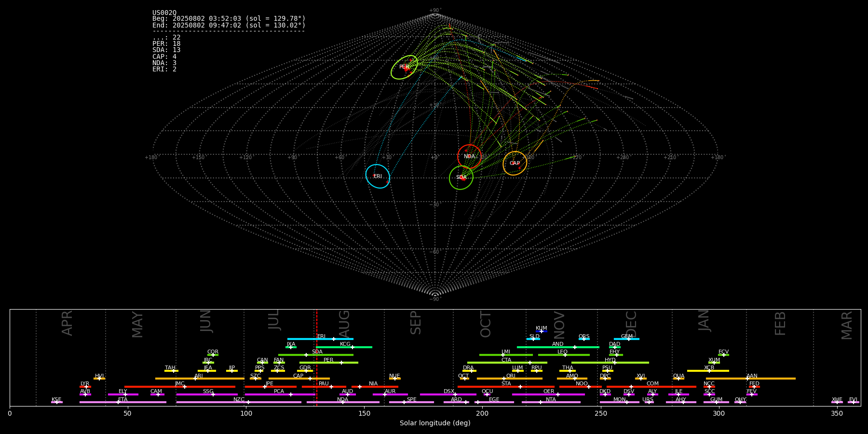Click the KSE shower label in timeline

56,400
